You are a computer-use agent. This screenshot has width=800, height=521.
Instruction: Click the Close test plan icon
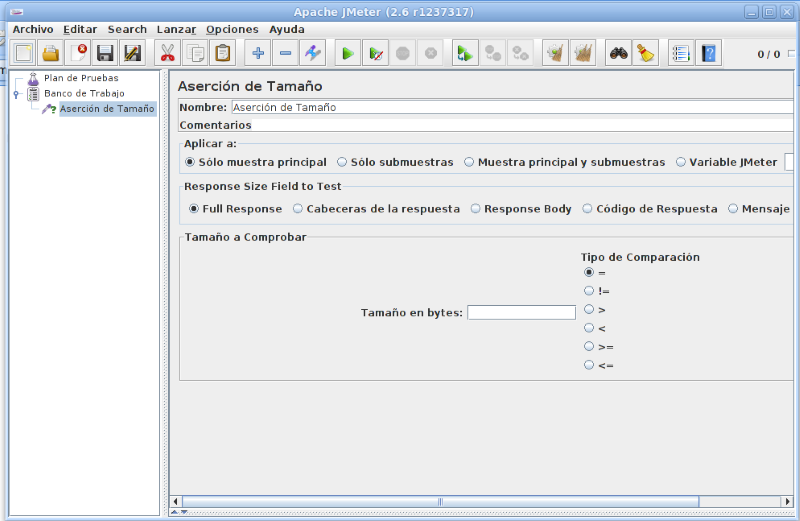tap(78, 53)
